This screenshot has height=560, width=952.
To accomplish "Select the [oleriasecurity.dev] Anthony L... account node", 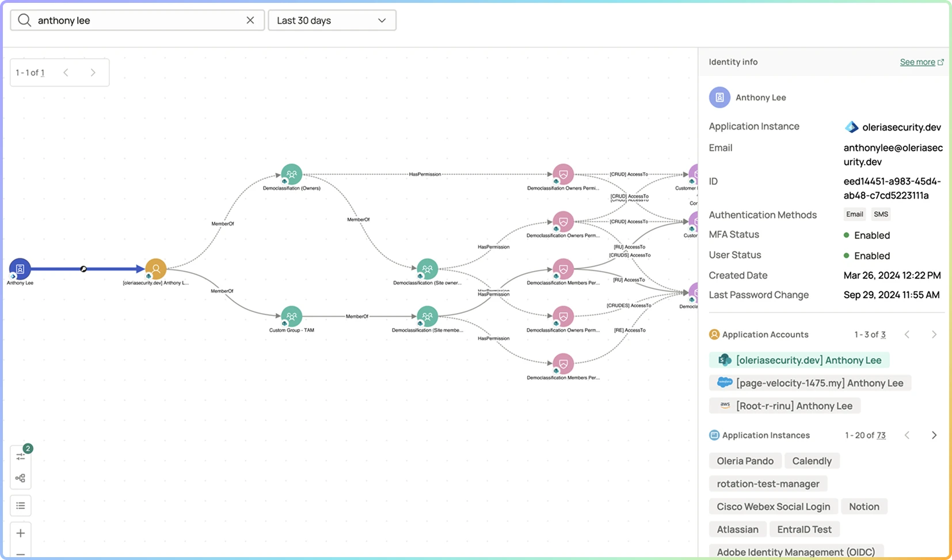I will (155, 269).
